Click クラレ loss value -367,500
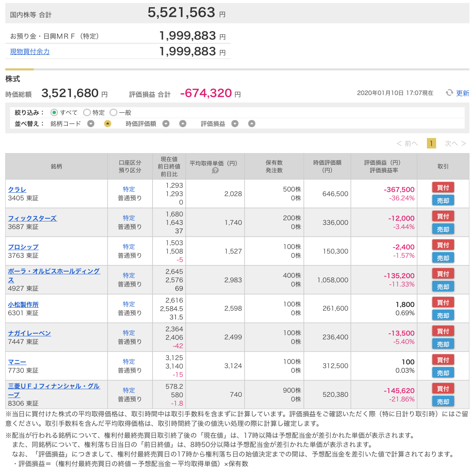This screenshot has height=470, width=476. [x=399, y=190]
